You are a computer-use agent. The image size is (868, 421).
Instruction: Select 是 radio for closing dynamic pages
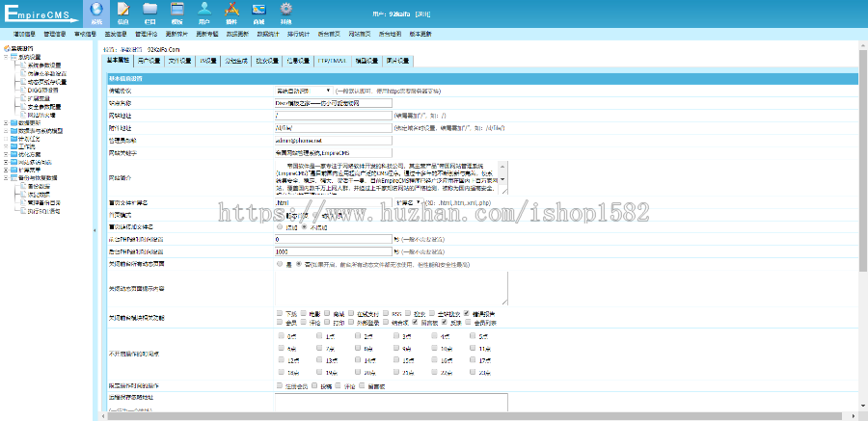pyautogui.click(x=280, y=264)
